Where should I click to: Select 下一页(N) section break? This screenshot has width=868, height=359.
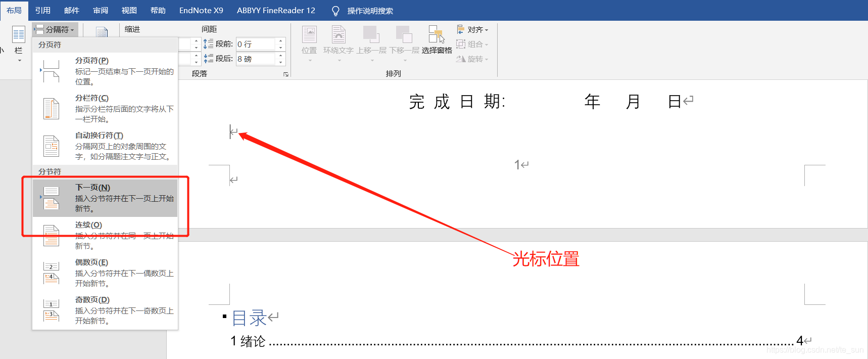[x=105, y=198]
